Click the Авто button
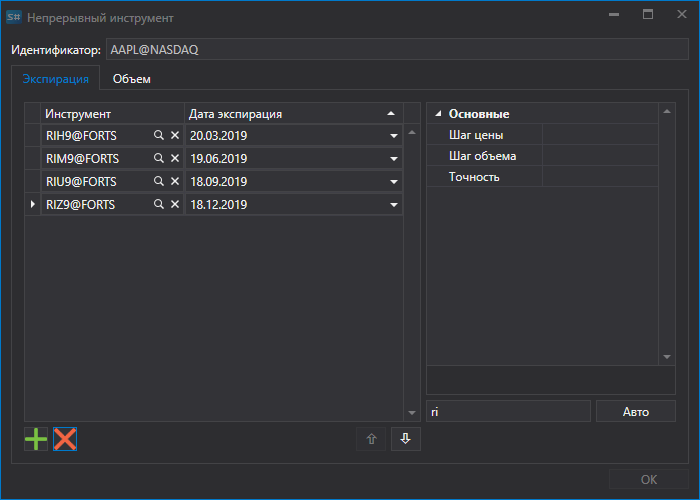Viewport: 700px width, 500px height. click(x=636, y=411)
